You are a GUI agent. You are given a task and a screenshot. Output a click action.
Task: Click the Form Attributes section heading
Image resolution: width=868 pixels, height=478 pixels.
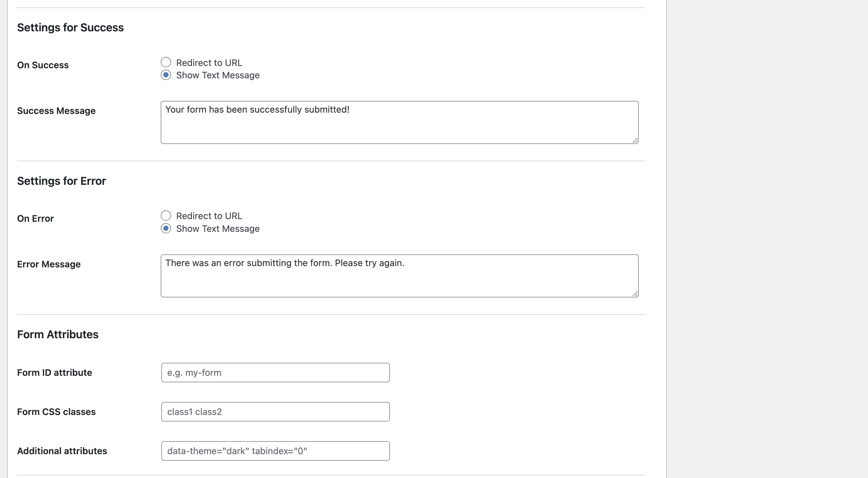click(57, 334)
